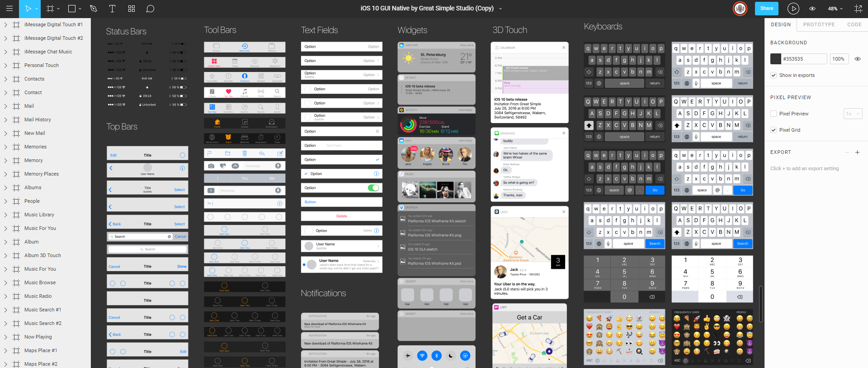868x368 pixels.
Task: Click artboard icon beside Music Library layer
Action: pos(16,215)
